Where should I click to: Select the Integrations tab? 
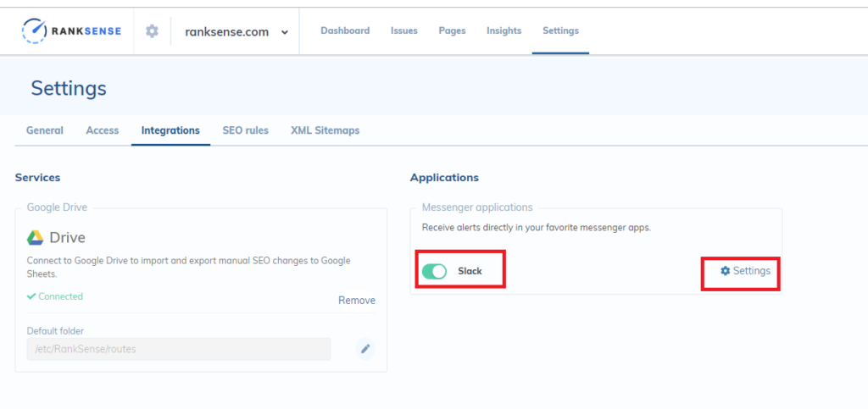[170, 130]
